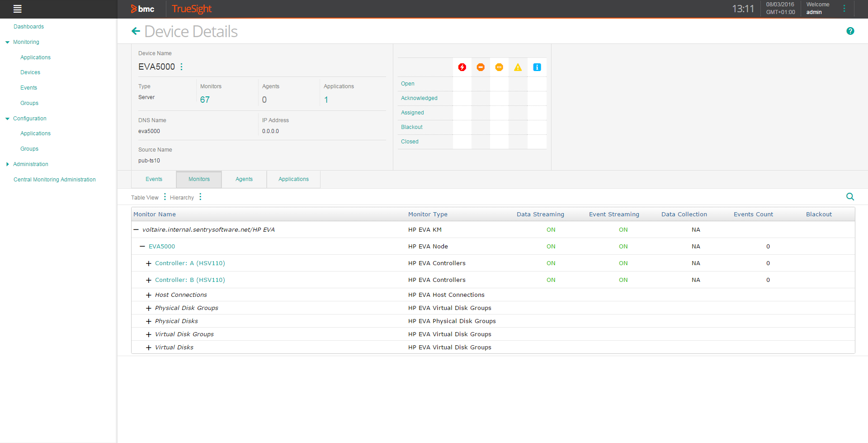
Task: Sort by Data Streaming column
Action: click(x=540, y=214)
